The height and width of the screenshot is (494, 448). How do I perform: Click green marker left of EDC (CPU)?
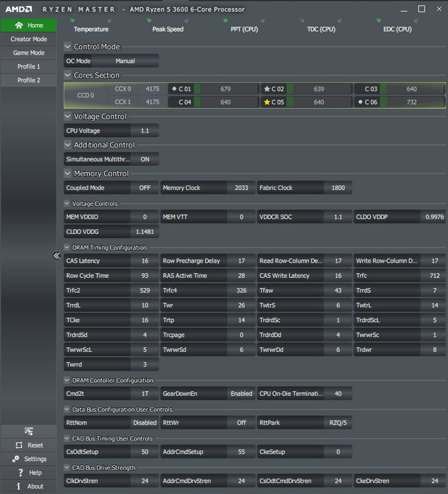pyautogui.click(x=379, y=21)
